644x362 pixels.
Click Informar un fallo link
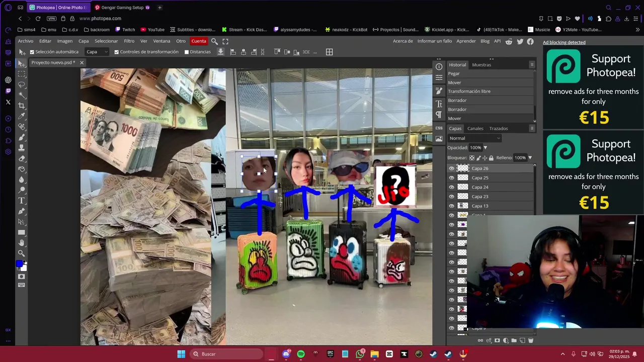tap(435, 41)
